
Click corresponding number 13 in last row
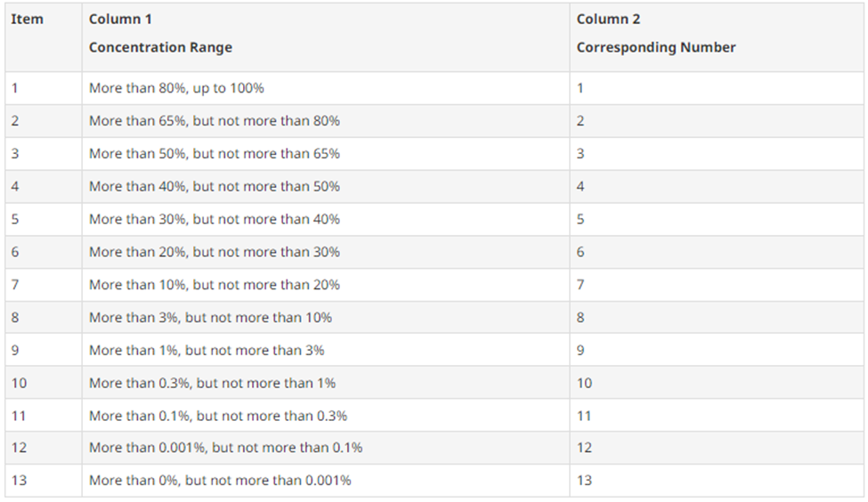[x=584, y=481]
